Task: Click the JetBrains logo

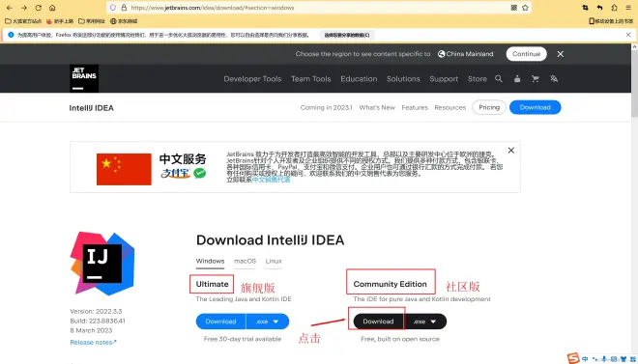Action: (84, 78)
